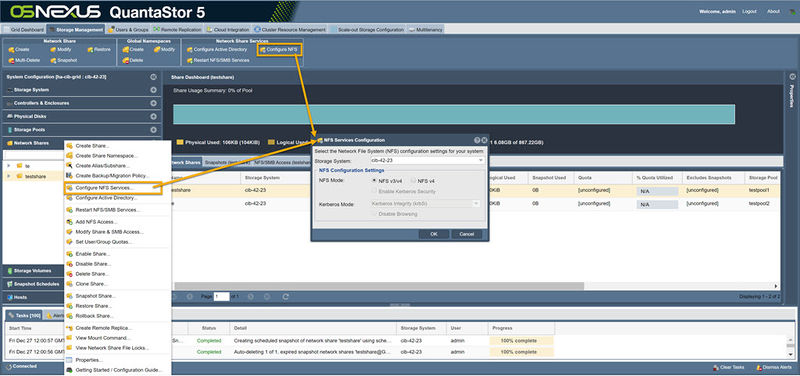Expand the Storage System section

[153, 90]
